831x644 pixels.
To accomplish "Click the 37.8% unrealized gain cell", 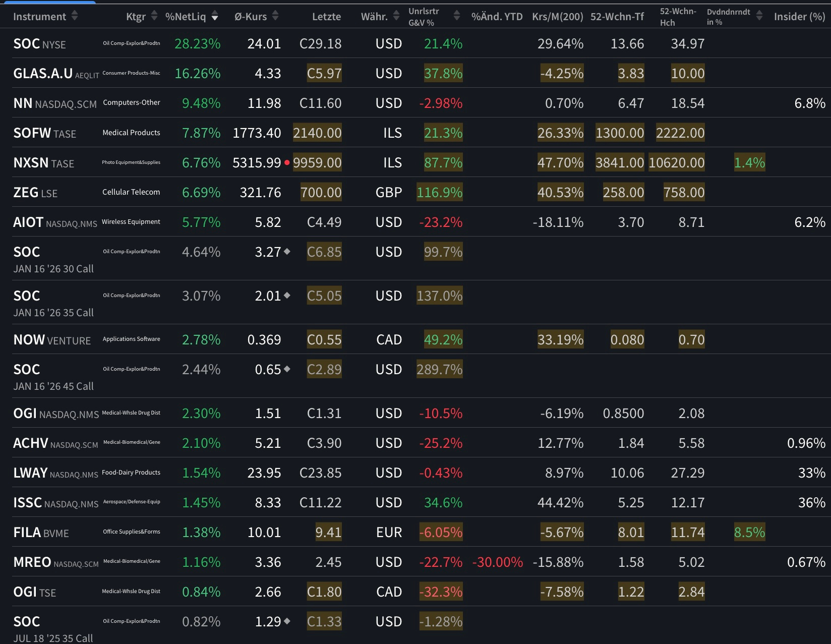I will pos(443,74).
